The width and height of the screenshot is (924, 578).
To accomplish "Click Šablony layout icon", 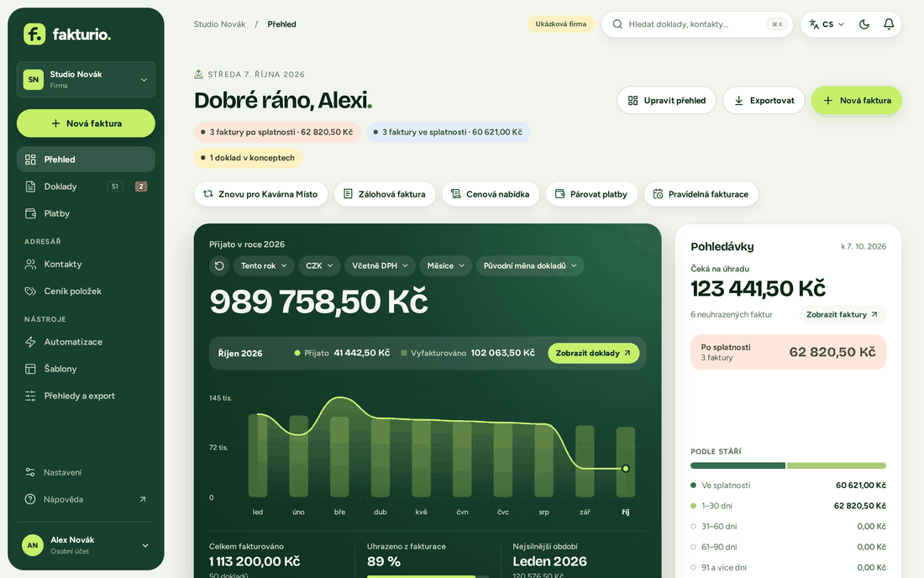I will [x=30, y=370].
